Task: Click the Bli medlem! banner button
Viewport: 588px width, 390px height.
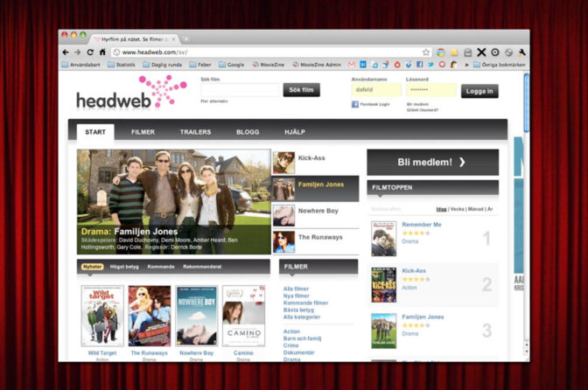Action: pos(433,163)
